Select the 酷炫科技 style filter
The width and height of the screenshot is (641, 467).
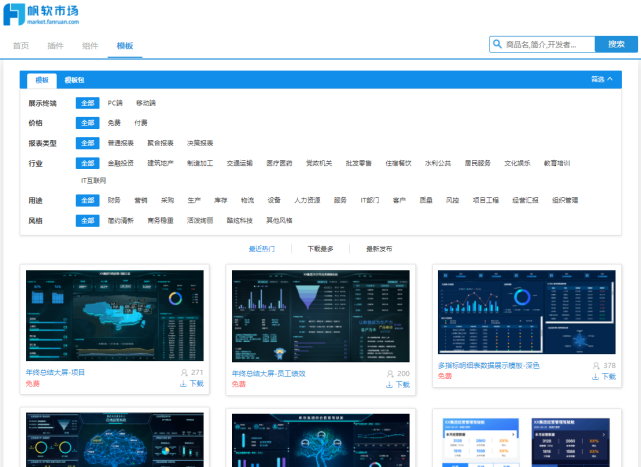240,219
